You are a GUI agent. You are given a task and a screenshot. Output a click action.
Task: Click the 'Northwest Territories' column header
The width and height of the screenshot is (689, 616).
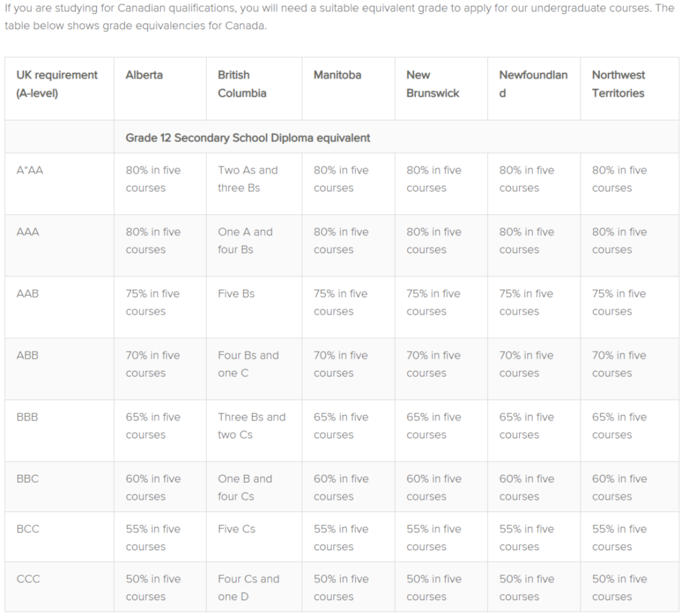630,88
